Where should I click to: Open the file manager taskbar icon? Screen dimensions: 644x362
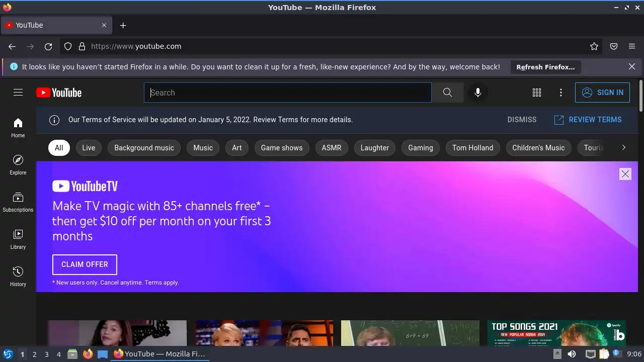[x=72, y=354]
